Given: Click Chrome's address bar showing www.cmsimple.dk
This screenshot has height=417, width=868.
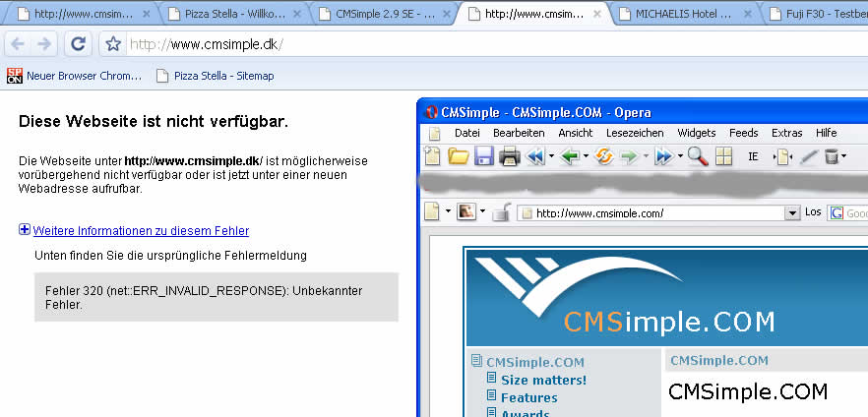Looking at the screenshot, I should [x=498, y=44].
